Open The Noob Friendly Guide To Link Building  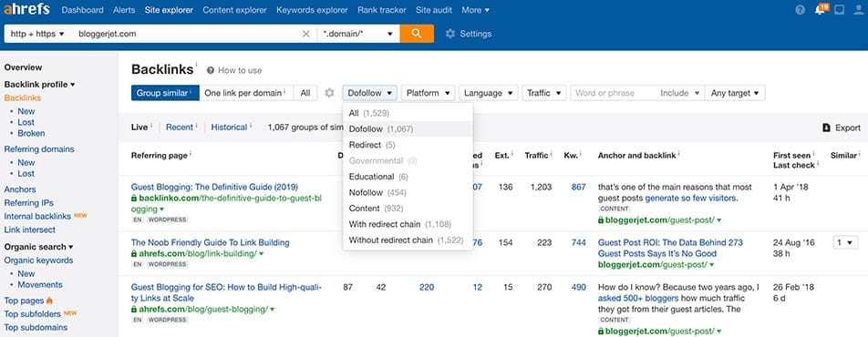211,242
